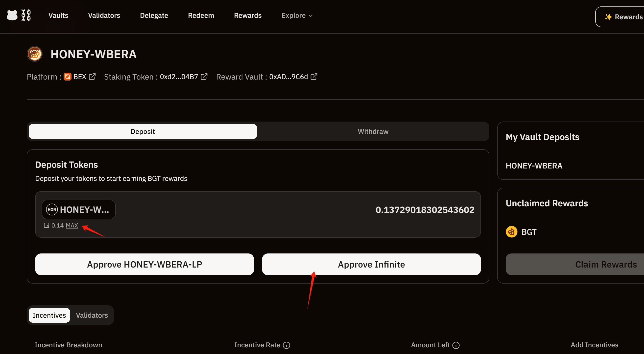Click the chain-links logo icon
The width and height of the screenshot is (644, 354).
26,16
